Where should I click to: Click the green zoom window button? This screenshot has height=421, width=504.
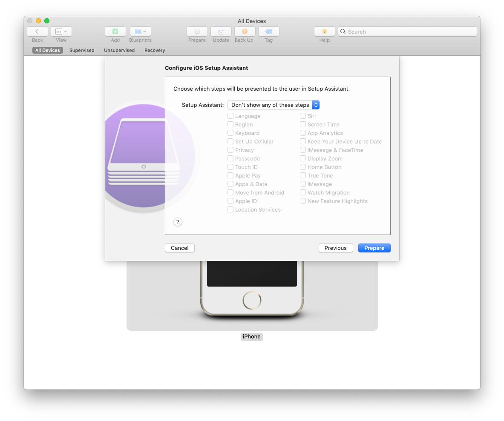pos(47,21)
